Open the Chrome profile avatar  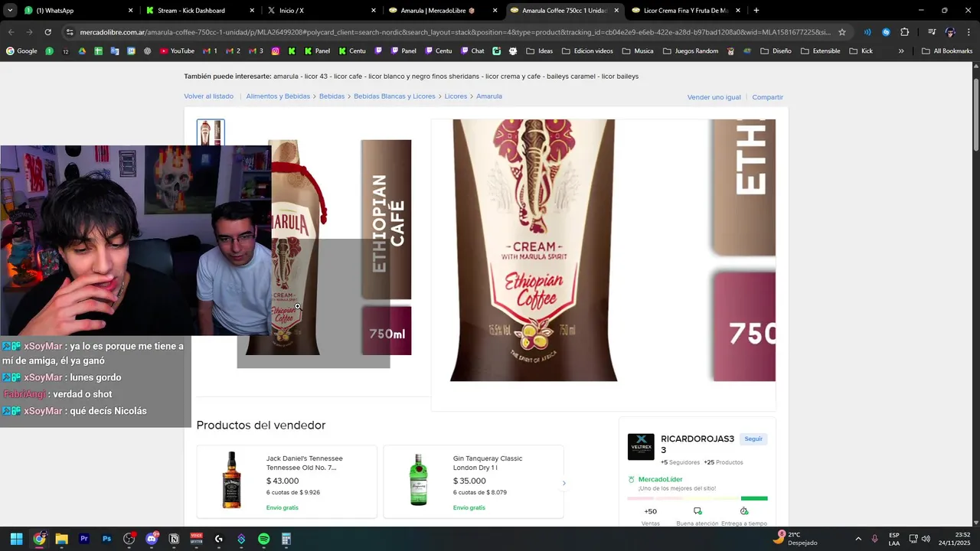(950, 32)
